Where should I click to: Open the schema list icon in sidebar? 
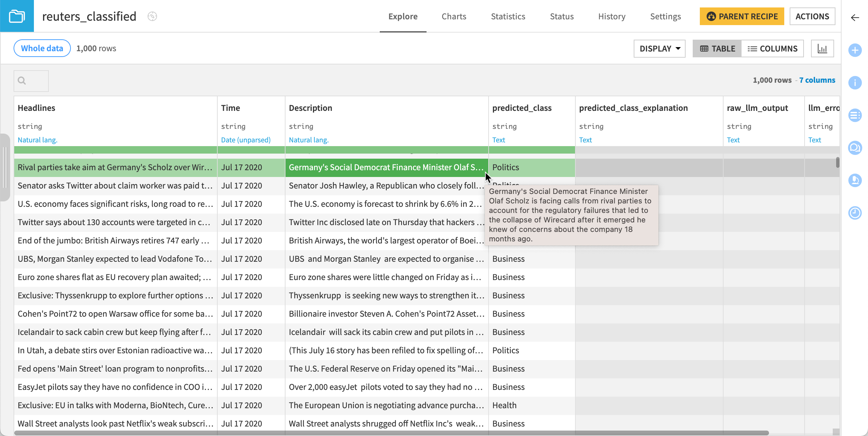coord(855,115)
